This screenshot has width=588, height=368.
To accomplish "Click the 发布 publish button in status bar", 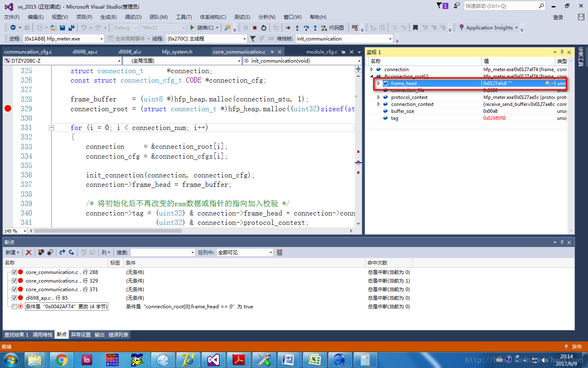I will (x=573, y=346).
